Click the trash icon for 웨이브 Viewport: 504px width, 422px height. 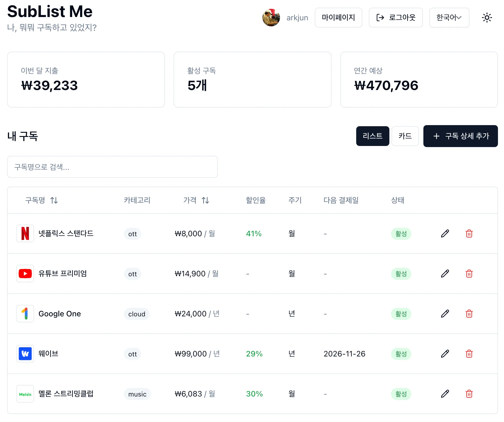[469, 354]
